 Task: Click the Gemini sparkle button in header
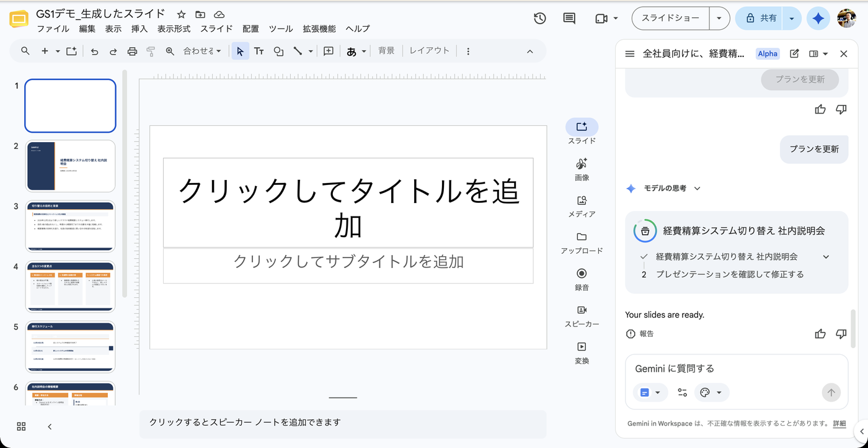tap(818, 19)
